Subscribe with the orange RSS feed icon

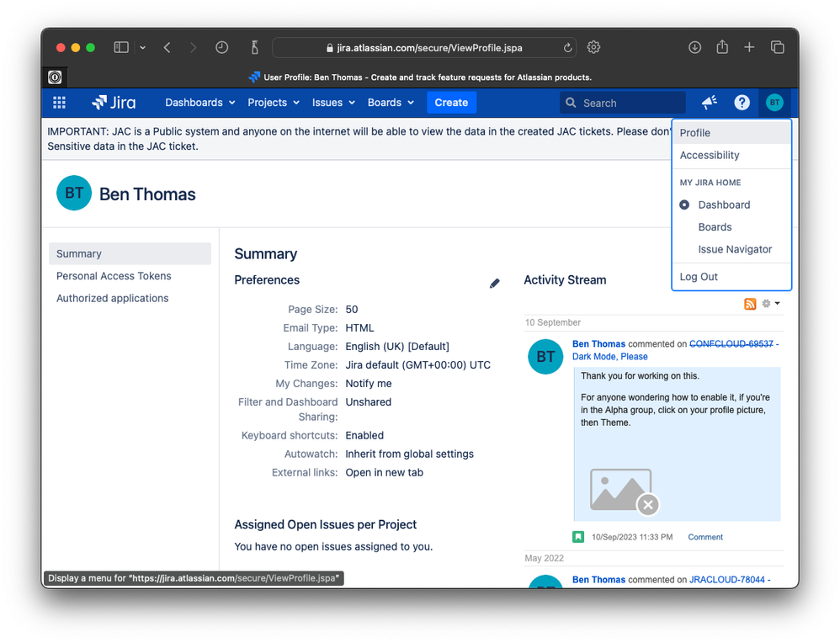coord(750,303)
